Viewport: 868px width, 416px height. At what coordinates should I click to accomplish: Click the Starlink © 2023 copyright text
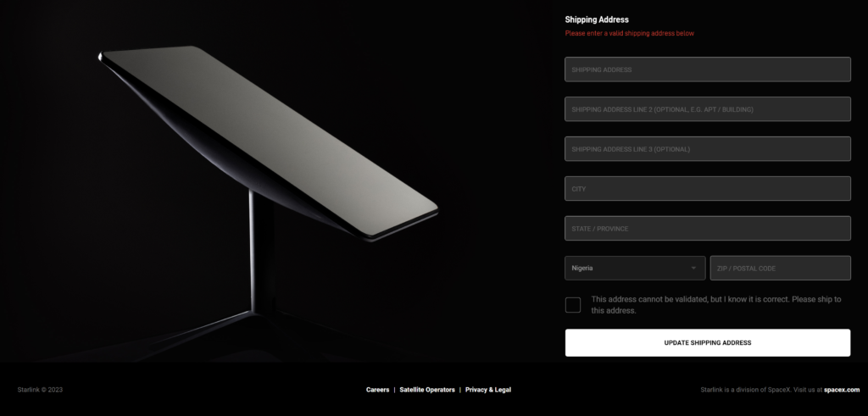[x=40, y=390]
